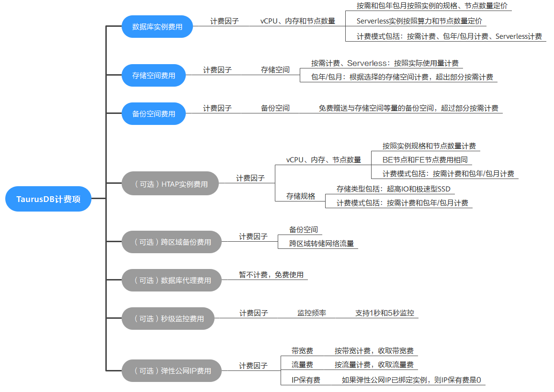Select the （可选）HTAP实例费用 gray node
Screen dimensions: 554x392
tap(170, 183)
